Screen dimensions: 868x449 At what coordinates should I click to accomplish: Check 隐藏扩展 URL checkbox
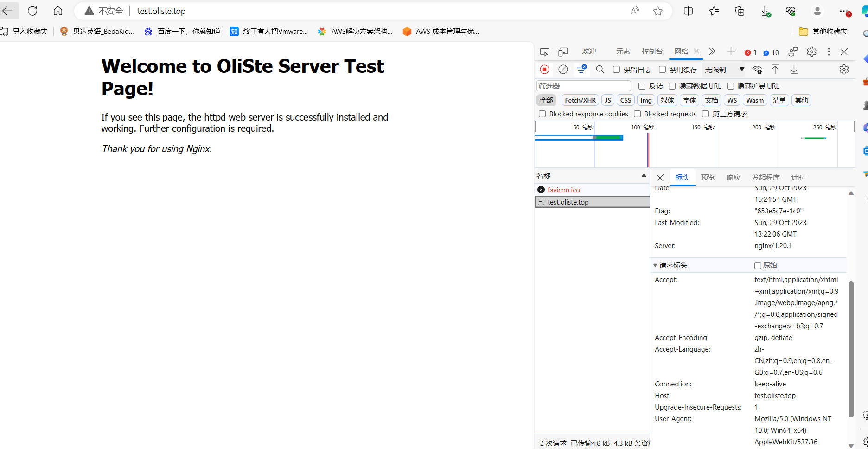click(x=730, y=86)
